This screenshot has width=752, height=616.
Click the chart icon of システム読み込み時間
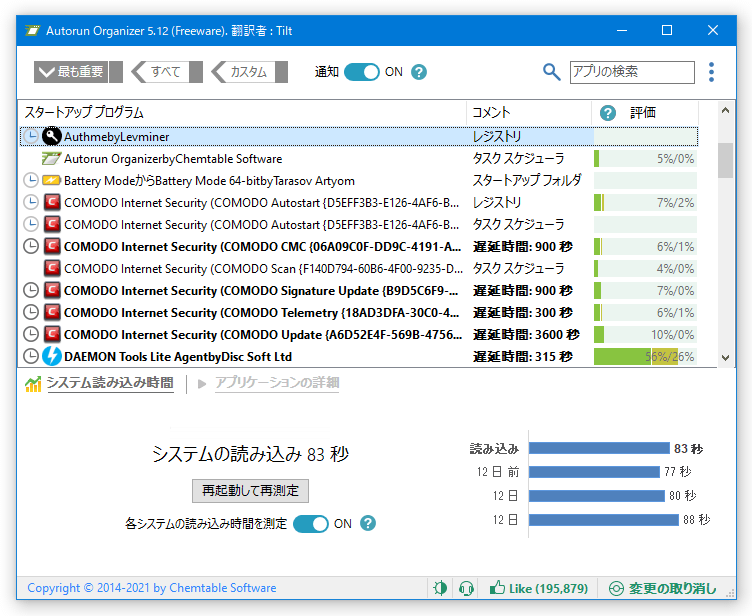(33, 384)
